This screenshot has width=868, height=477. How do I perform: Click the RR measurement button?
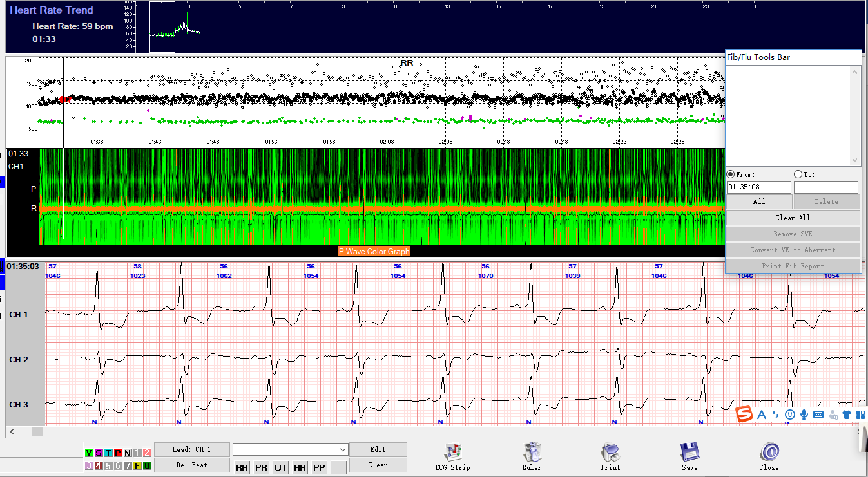coord(242,468)
